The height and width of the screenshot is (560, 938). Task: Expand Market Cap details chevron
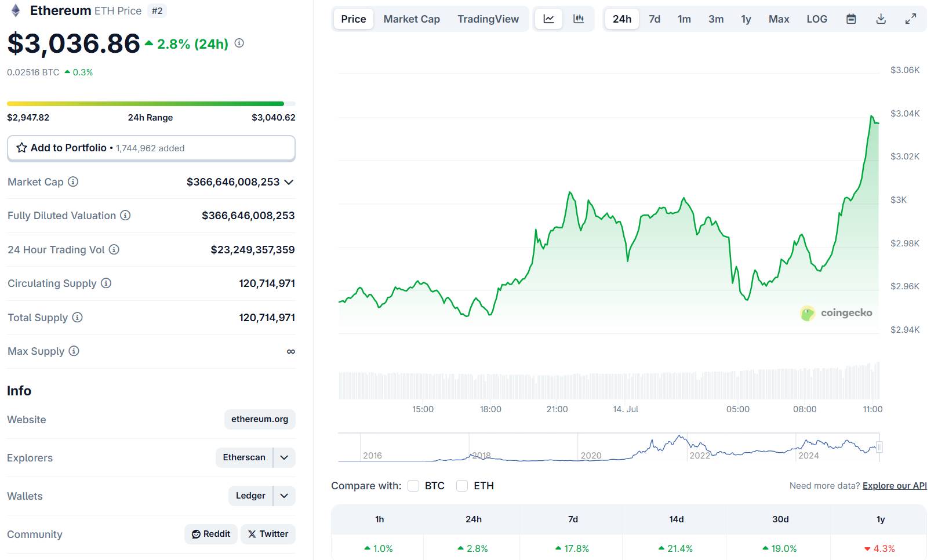[289, 182]
